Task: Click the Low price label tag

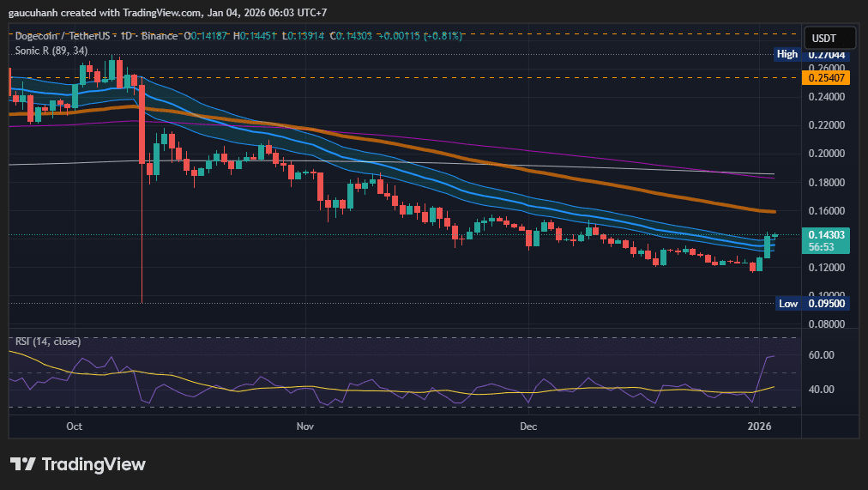Action: pyautogui.click(x=787, y=303)
